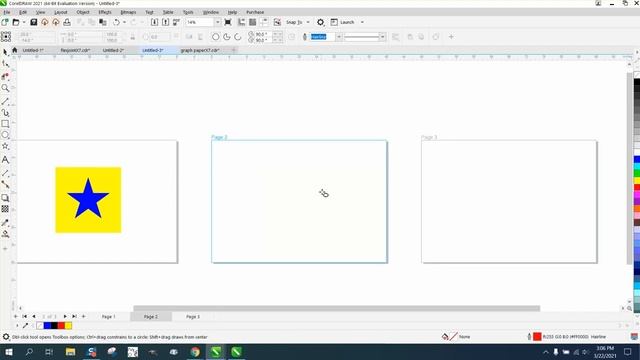Click the Undo arrow icon
This screenshot has width=640, height=360.
click(x=116, y=22)
